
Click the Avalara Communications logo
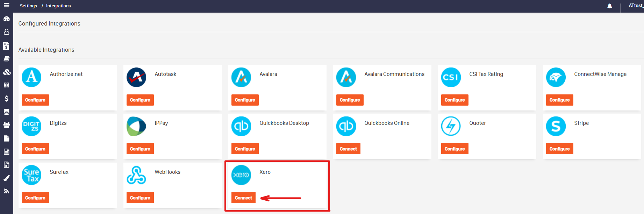tap(346, 77)
